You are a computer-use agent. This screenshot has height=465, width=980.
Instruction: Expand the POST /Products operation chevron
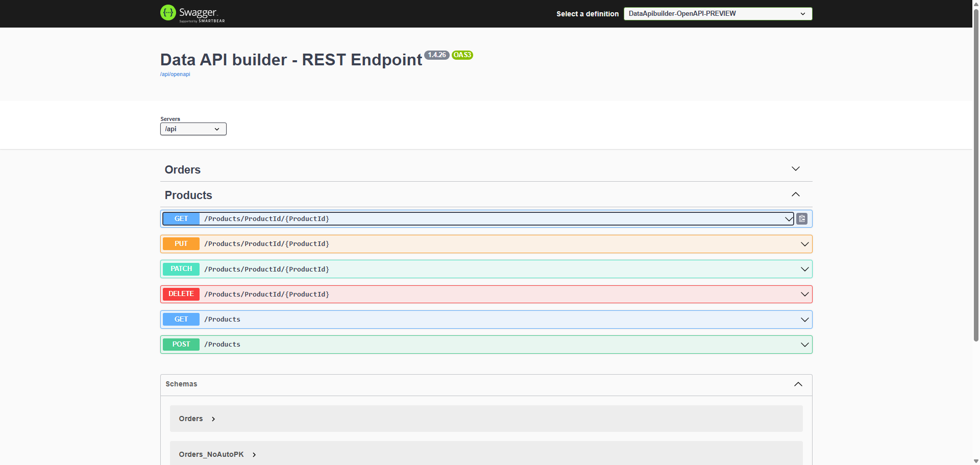[804, 345]
